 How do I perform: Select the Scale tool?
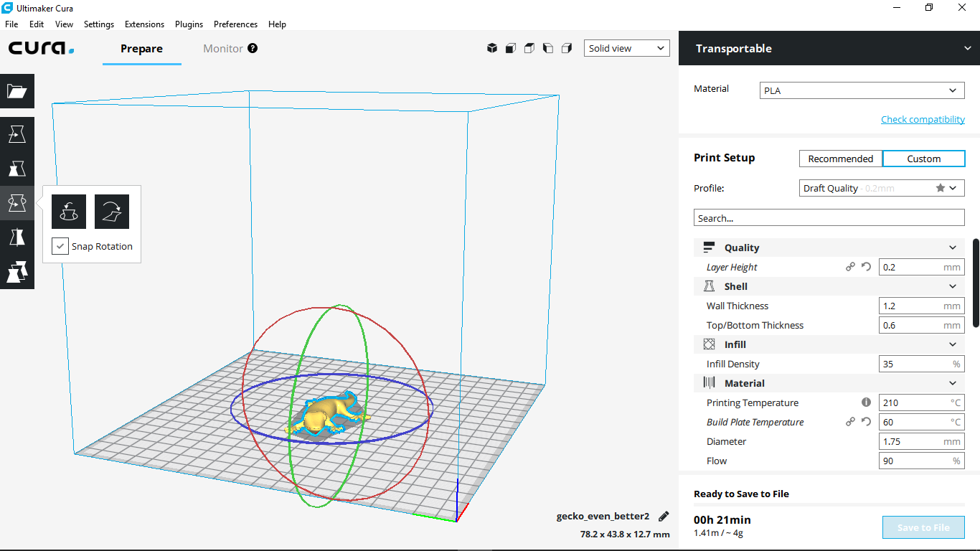(x=17, y=169)
